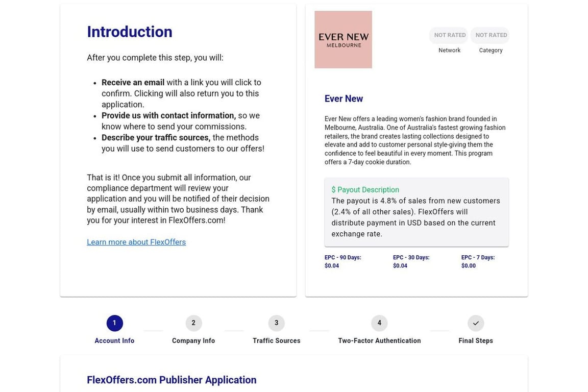Screen dimensions: 588x392
Task: Click the Network NOT RATED badge
Action: click(x=449, y=35)
